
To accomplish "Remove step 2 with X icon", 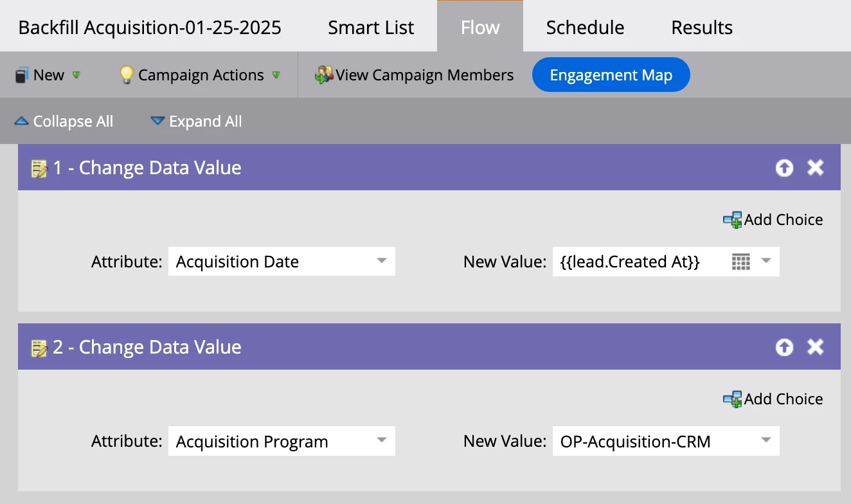I will pyautogui.click(x=815, y=347).
